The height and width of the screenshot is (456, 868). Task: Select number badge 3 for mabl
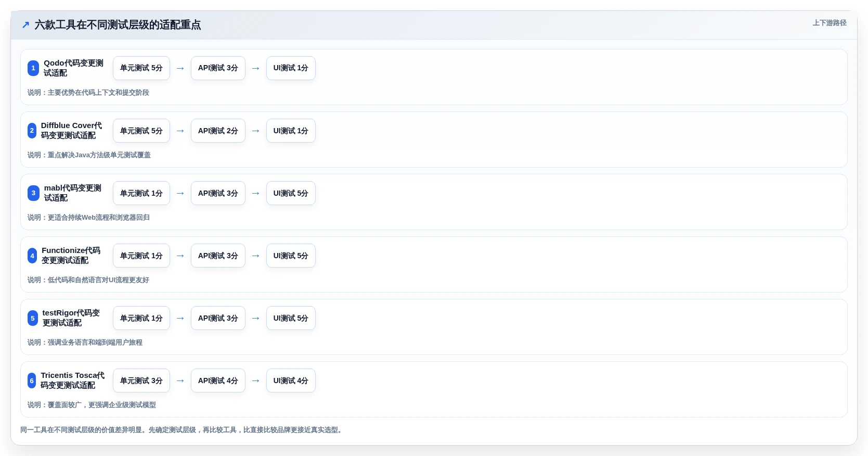(x=33, y=193)
